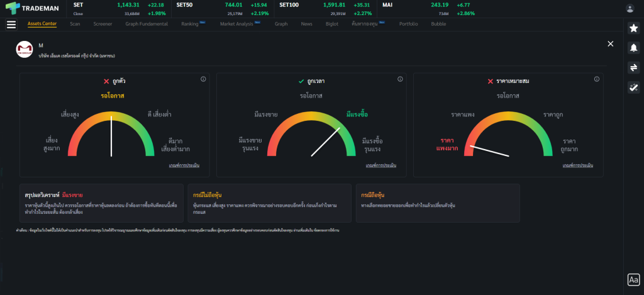Viewport: 644px width, 295px height.
Task: Click เกณฑ์การประเมิน link under ถูกตัว gauge
Action: (x=184, y=165)
